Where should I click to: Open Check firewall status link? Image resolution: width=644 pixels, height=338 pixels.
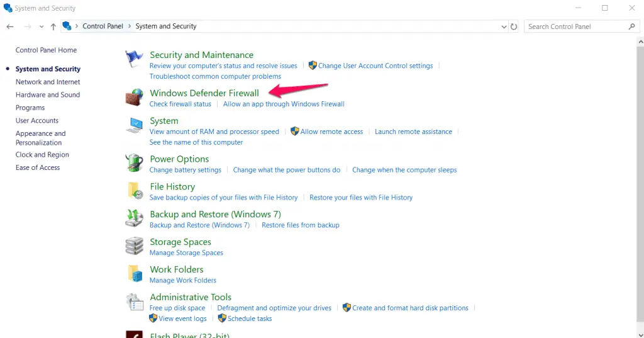click(x=180, y=104)
